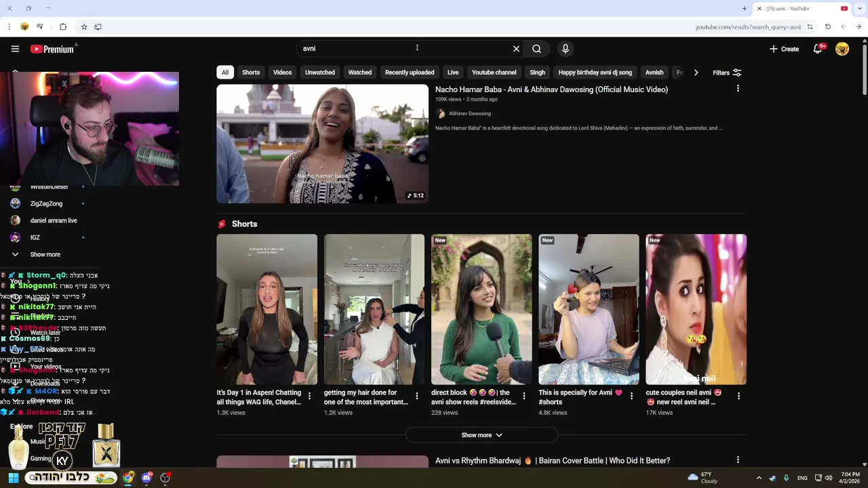This screenshot has width=868, height=488.
Task: View site information tune icon in address bar
Action: (810, 26)
